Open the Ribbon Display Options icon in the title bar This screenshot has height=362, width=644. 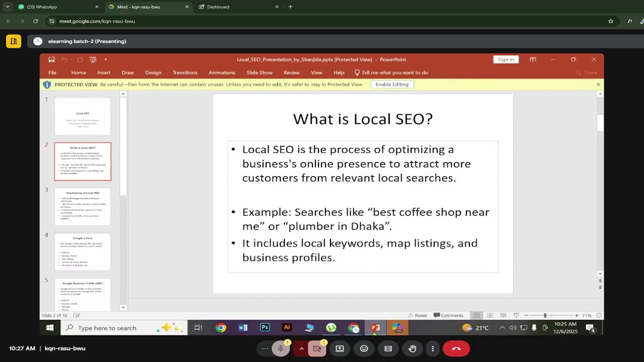533,59
